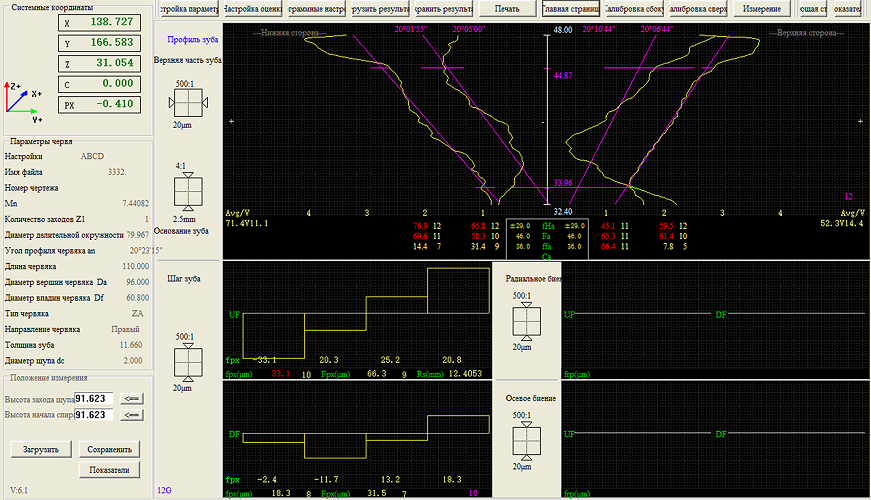The height and width of the screenshot is (500, 871).
Task: Click the tooth pitch 500:1 scale icon
Action: tap(188, 362)
